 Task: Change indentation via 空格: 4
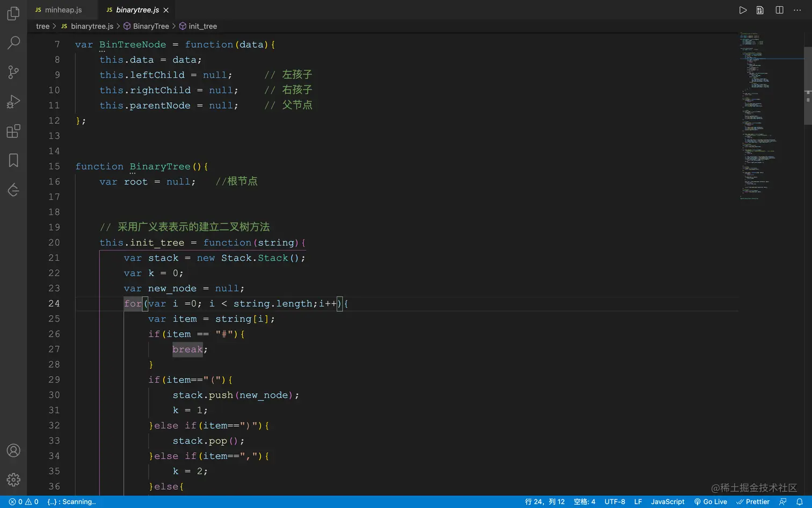click(584, 502)
